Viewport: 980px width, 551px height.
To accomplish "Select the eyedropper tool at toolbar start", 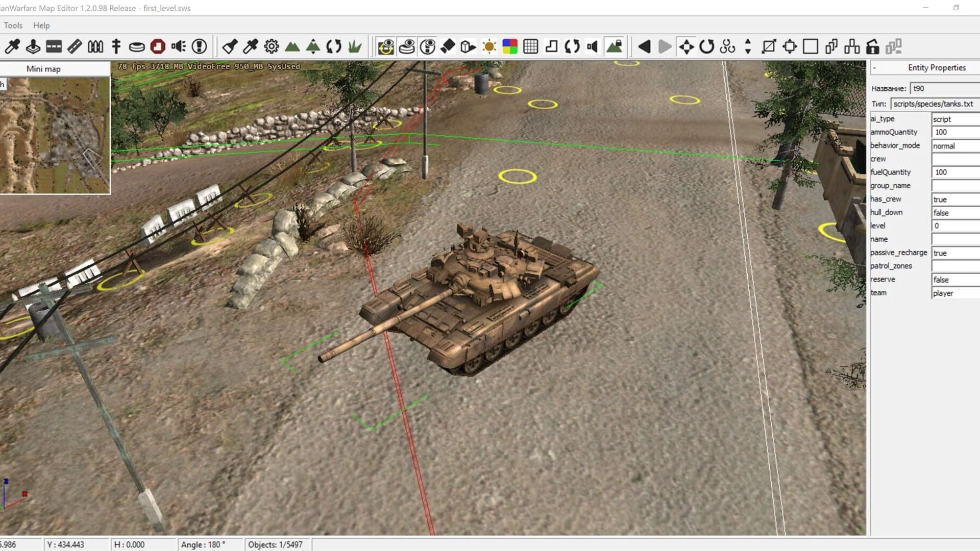I will 12,46.
